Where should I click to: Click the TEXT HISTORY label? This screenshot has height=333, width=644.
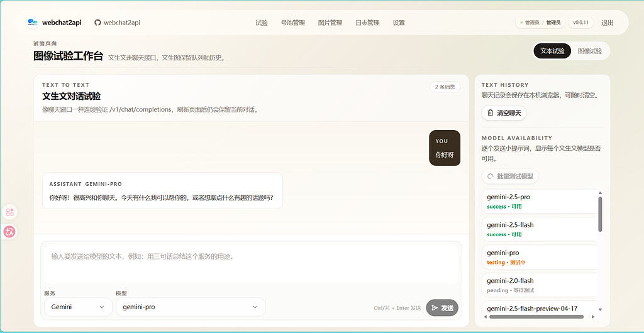(x=505, y=85)
